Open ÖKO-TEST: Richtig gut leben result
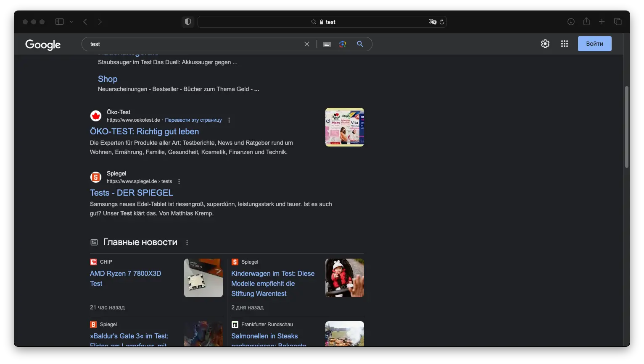644x364 pixels. coord(144,131)
